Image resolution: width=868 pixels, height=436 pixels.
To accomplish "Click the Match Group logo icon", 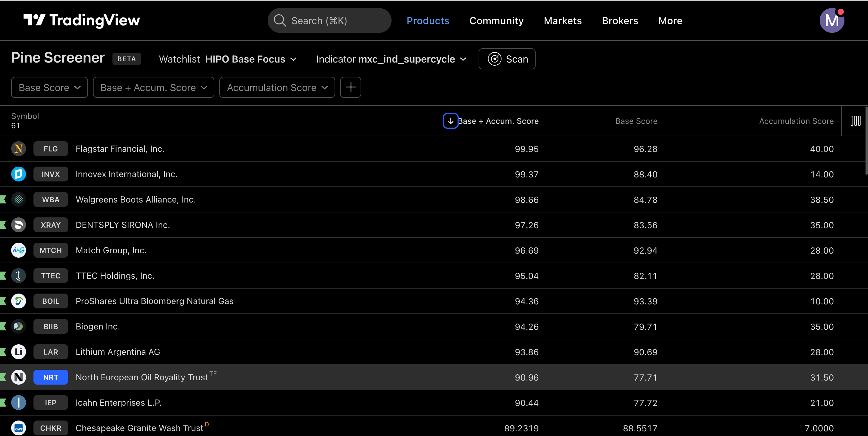I will tap(19, 250).
